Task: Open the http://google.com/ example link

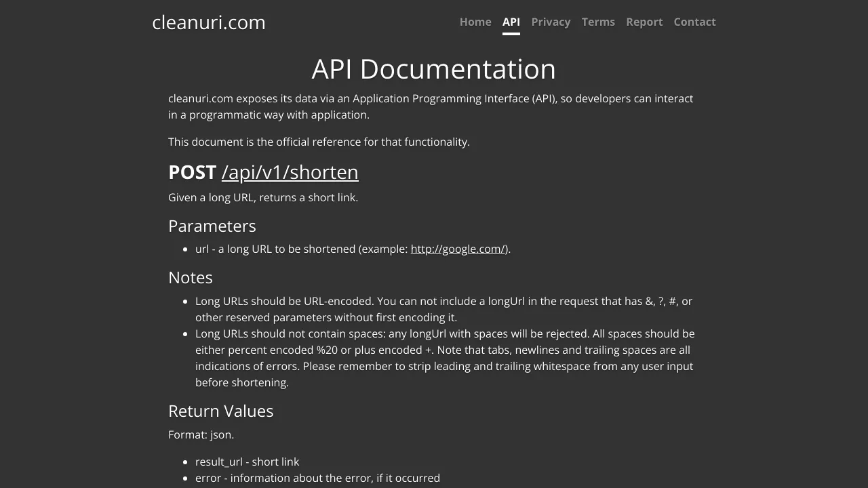Action: coord(458,249)
